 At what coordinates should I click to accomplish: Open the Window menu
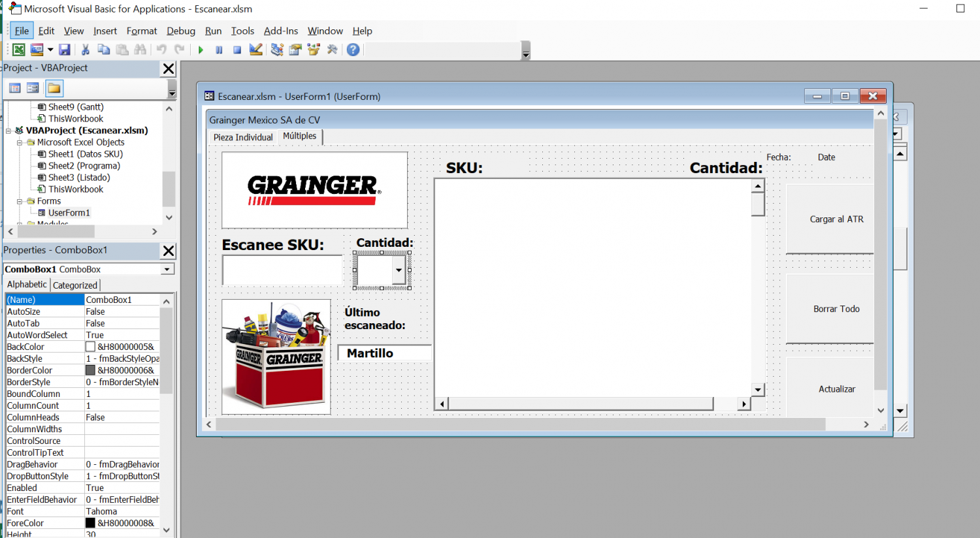[x=325, y=31]
